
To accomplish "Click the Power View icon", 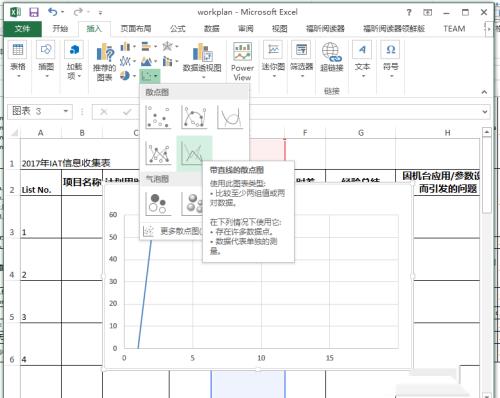I will click(242, 62).
